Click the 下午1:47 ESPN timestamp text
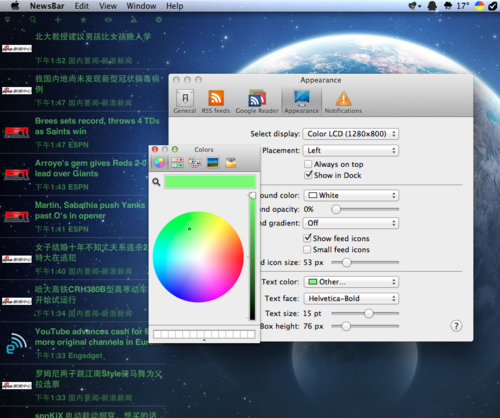Image resolution: width=500 pixels, height=418 pixels. tap(62, 145)
